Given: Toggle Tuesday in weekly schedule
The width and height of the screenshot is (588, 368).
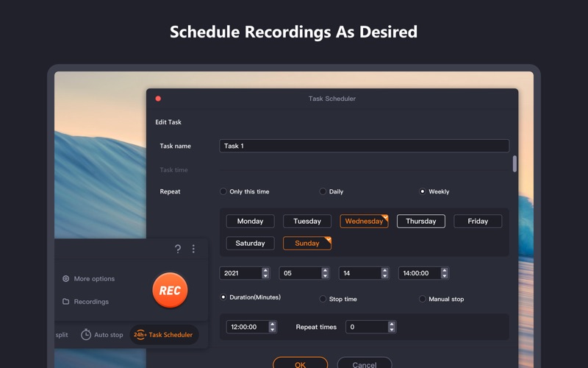Looking at the screenshot, I should click(x=307, y=222).
